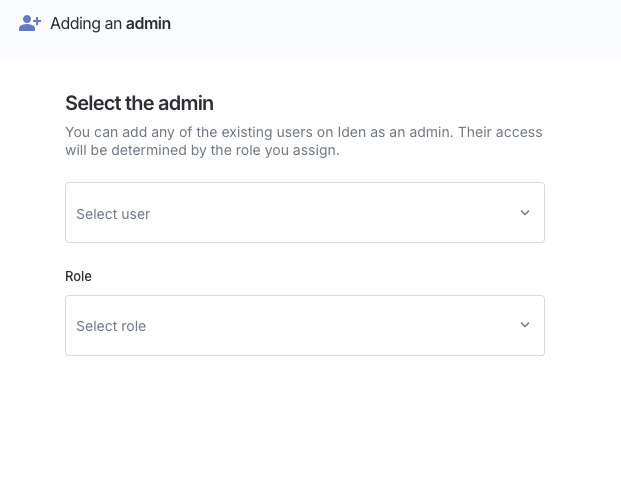
Task: Click the empty middle of the role combo box
Action: coord(330,325)
